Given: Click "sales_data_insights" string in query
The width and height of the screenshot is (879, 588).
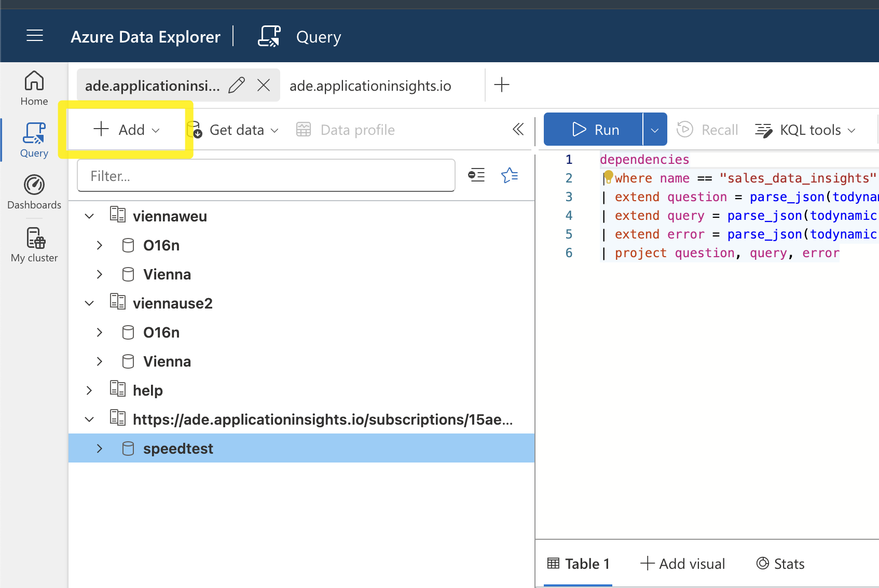Looking at the screenshot, I should click(798, 178).
